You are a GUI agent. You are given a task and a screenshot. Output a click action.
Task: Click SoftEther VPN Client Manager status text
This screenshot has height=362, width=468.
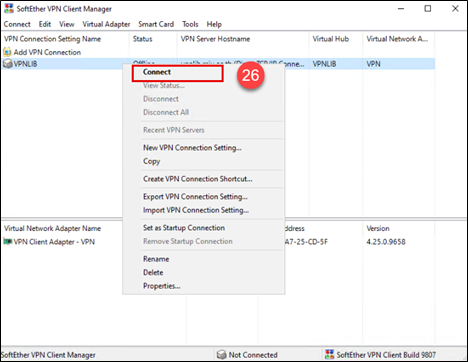click(x=48, y=355)
